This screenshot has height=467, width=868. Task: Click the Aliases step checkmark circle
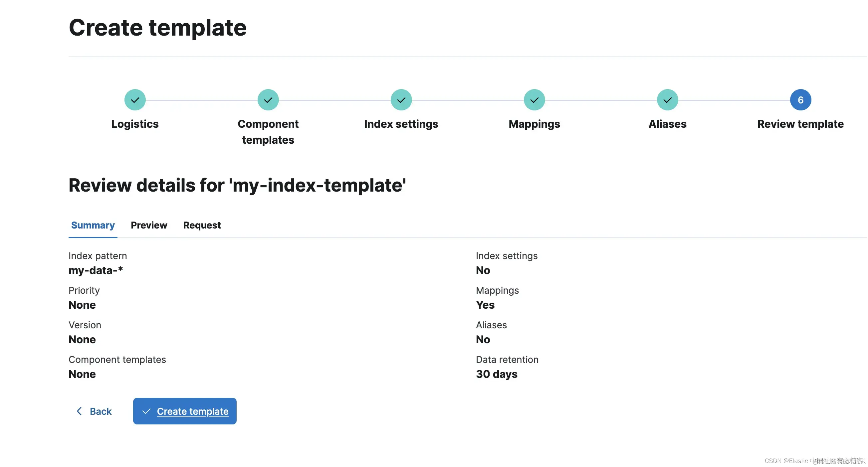(667, 100)
